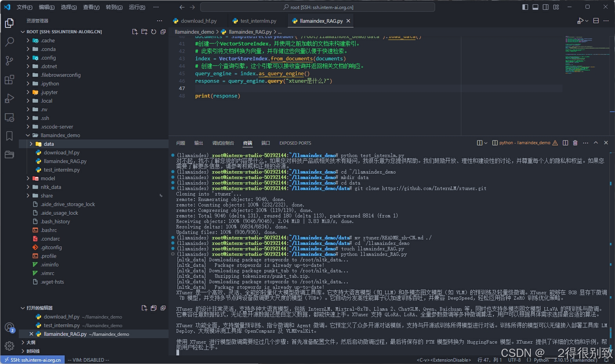This screenshot has height=364, width=615.
Task: Open the Search view in activity bar
Action: pyautogui.click(x=9, y=42)
